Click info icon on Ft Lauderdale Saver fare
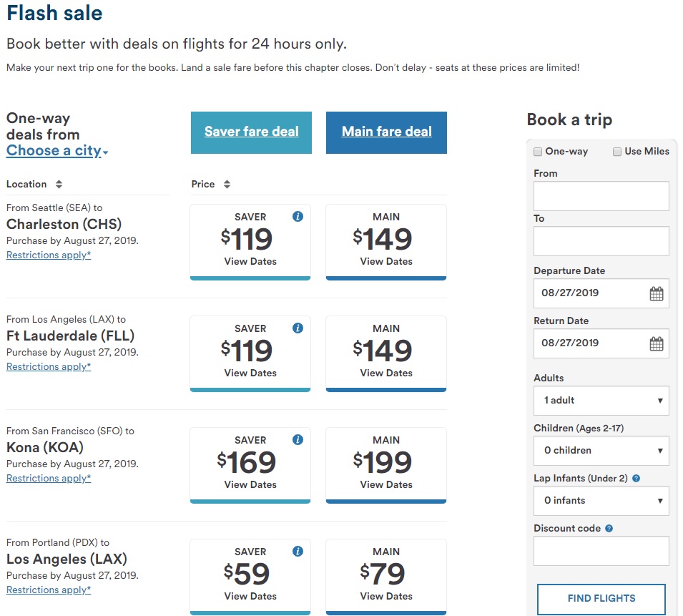Screen dimensions: 683x616 (298, 328)
